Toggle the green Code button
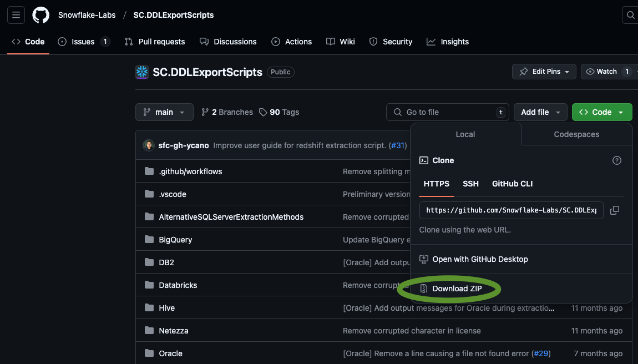 tap(601, 112)
